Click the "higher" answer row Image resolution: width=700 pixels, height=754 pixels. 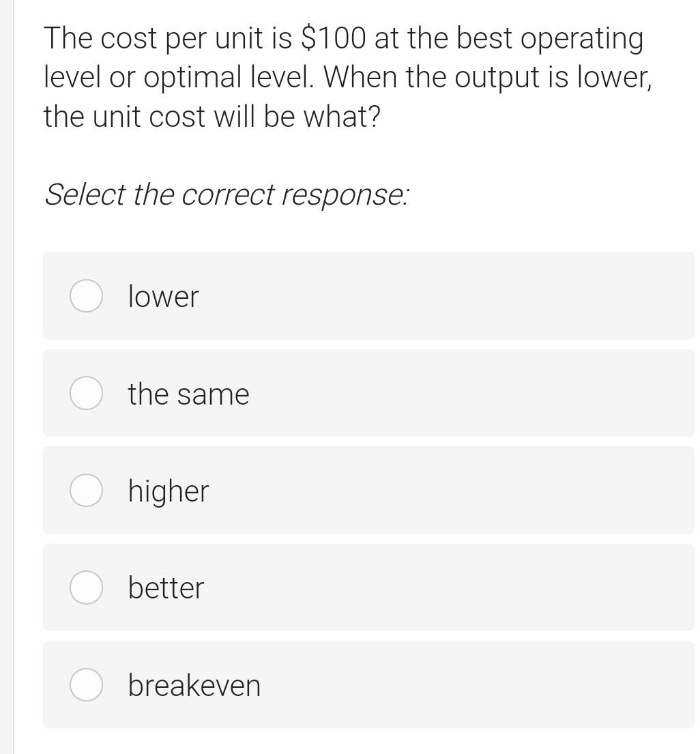coord(368,490)
